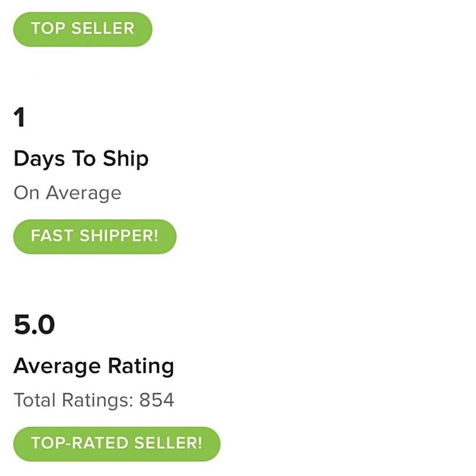Click the On Average subtitle text

click(67, 193)
